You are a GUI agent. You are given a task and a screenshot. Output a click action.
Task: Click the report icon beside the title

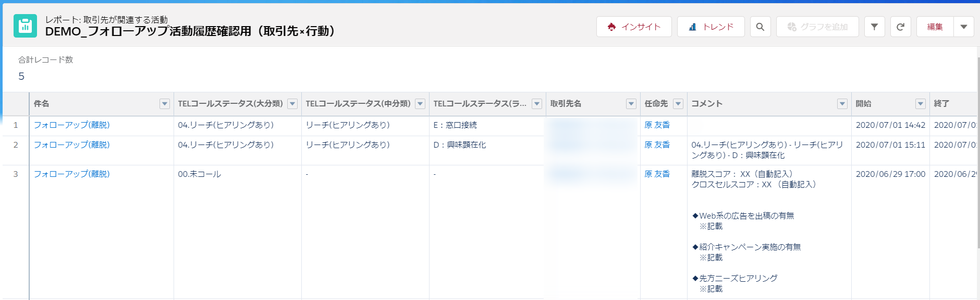pyautogui.click(x=25, y=26)
